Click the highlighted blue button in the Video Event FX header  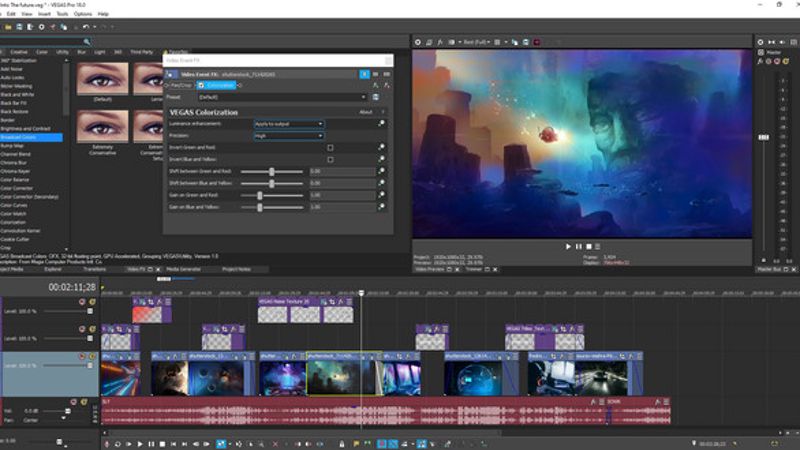click(x=364, y=74)
